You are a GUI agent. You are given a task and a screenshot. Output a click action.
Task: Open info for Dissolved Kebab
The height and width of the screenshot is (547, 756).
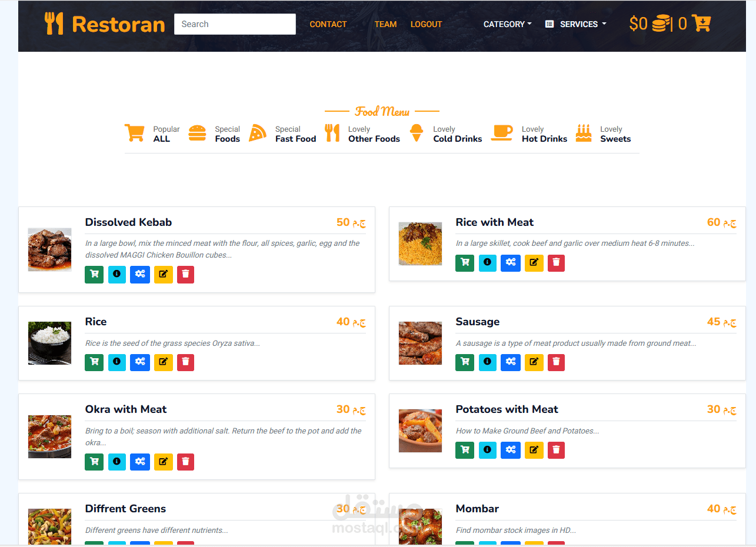click(x=117, y=274)
